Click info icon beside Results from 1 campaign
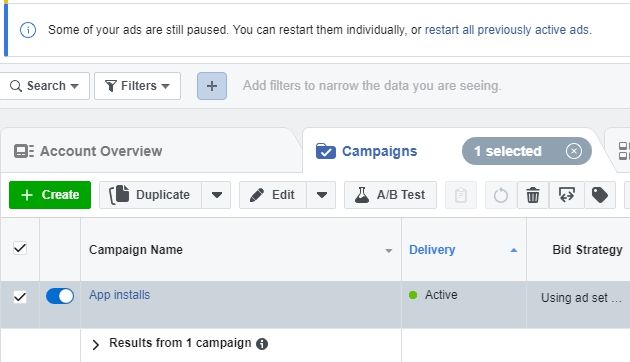630x362 pixels. (x=262, y=344)
